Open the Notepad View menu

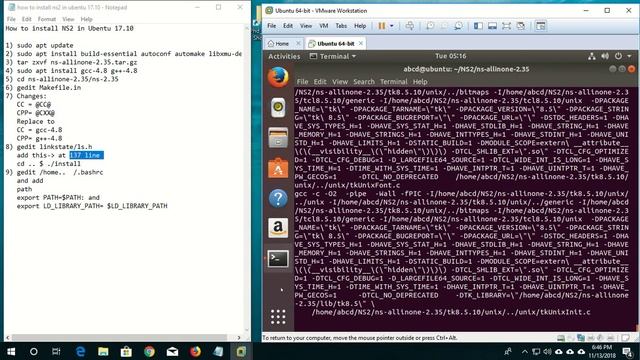pos(68,19)
